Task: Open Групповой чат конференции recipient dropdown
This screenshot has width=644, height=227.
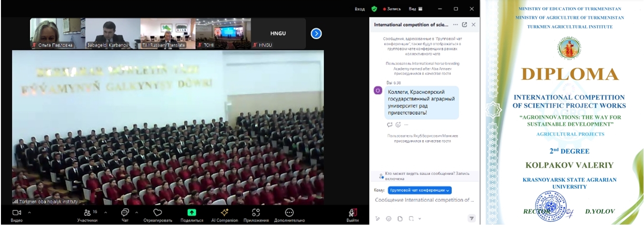Action: [420, 190]
